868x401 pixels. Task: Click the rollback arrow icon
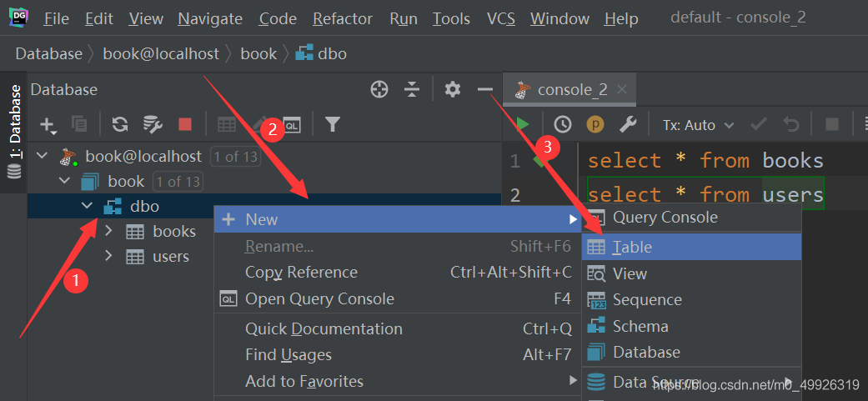[x=791, y=125]
